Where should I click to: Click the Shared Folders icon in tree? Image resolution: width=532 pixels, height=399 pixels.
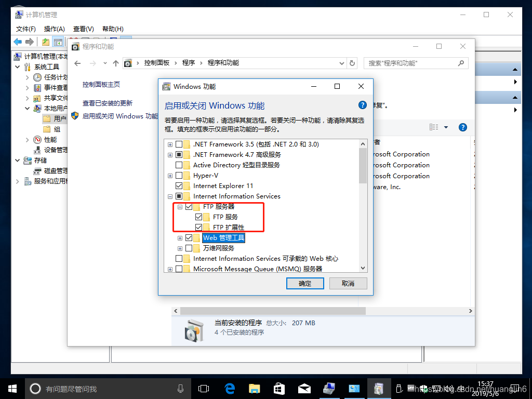37,98
